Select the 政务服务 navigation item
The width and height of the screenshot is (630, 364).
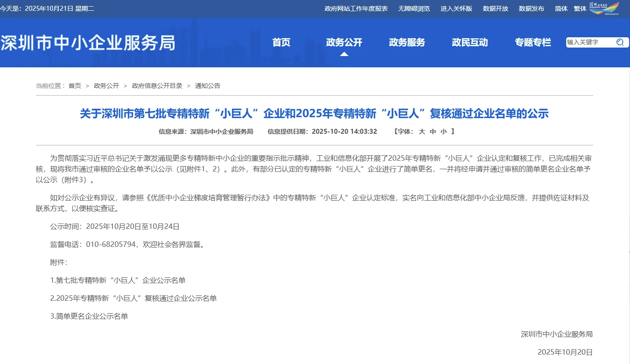point(407,42)
